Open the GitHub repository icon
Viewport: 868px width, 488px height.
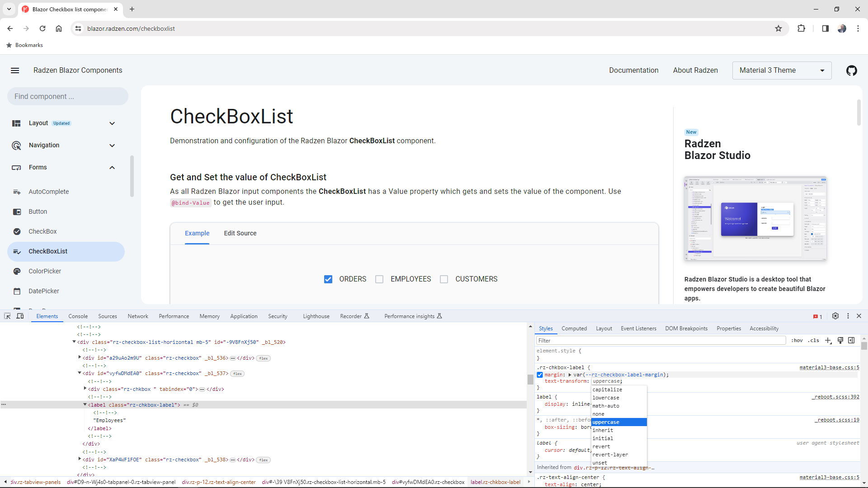[x=852, y=70]
